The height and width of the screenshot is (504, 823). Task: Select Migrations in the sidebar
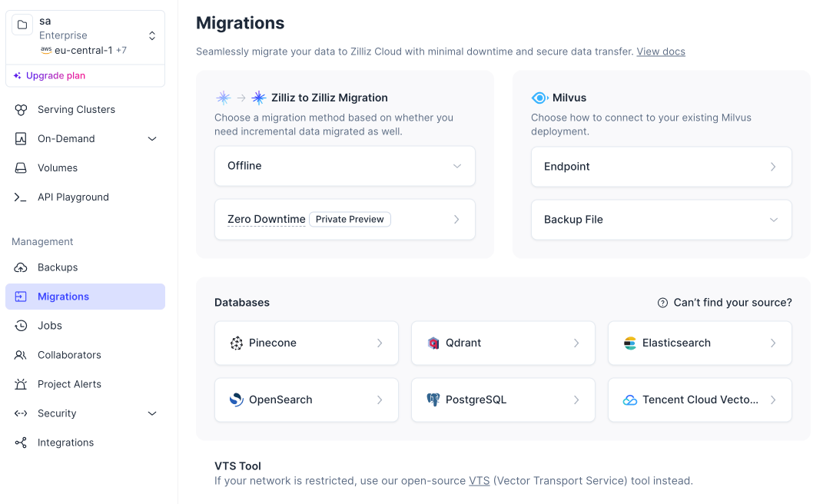coord(85,297)
